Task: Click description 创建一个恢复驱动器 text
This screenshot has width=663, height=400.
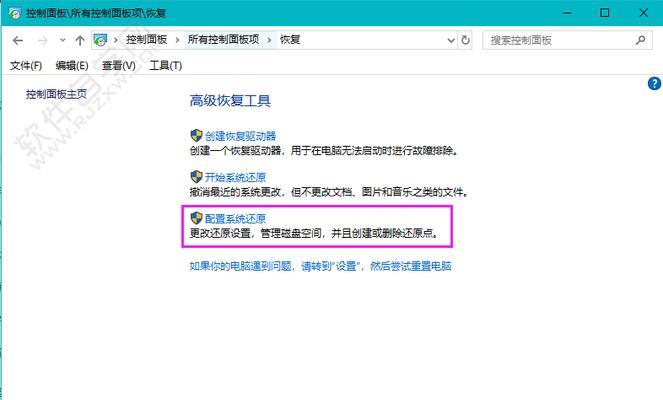Action: (x=324, y=151)
